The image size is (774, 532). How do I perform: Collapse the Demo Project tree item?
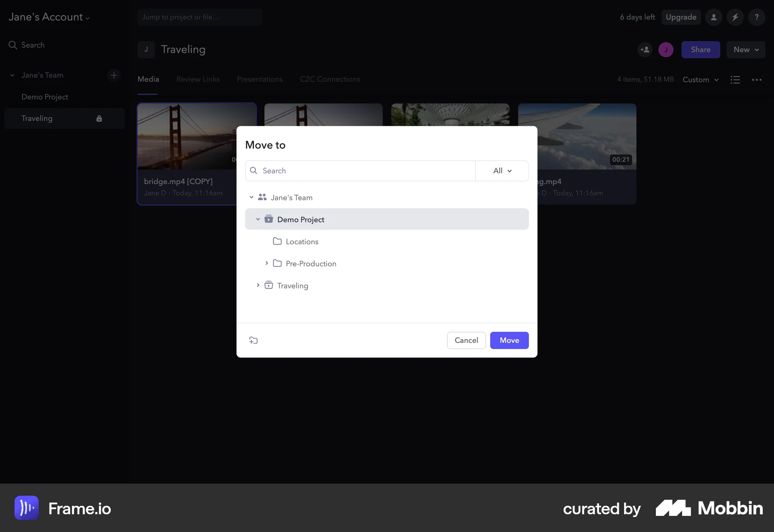pos(258,219)
